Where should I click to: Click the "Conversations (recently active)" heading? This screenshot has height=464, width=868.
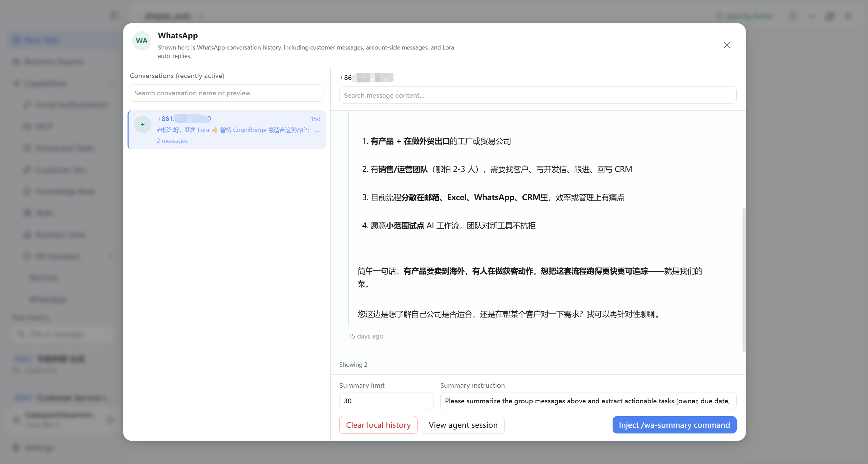pos(177,76)
